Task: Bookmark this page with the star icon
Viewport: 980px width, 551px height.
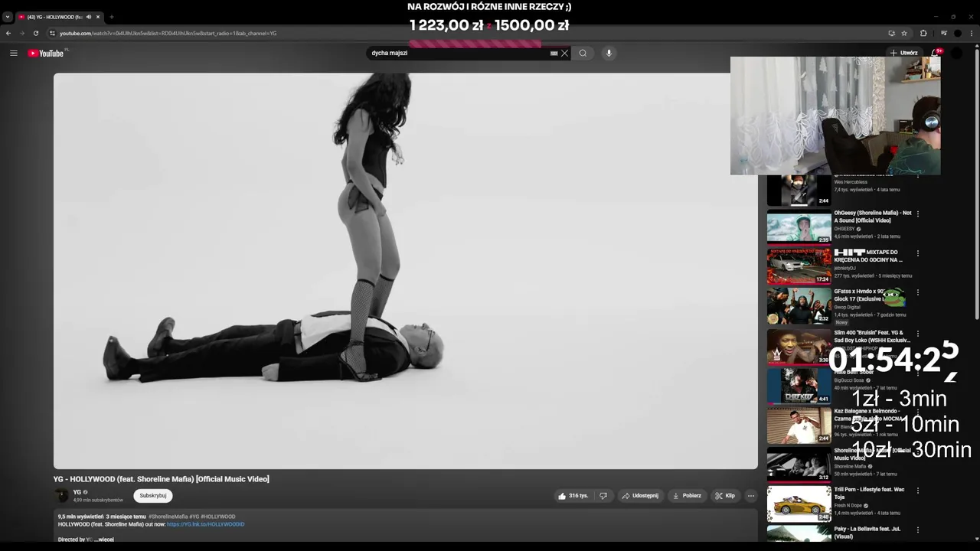Action: 904,33
